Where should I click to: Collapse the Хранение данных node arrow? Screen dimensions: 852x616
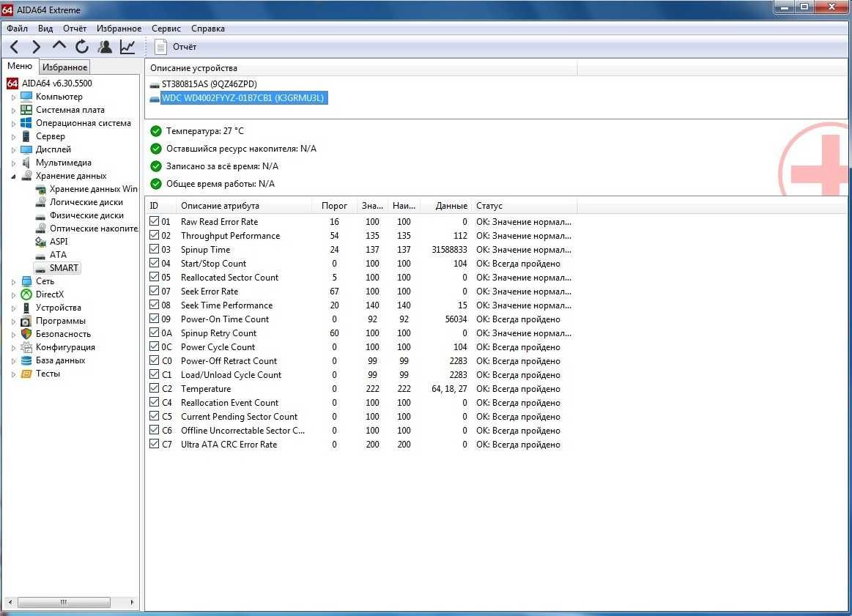click(14, 176)
